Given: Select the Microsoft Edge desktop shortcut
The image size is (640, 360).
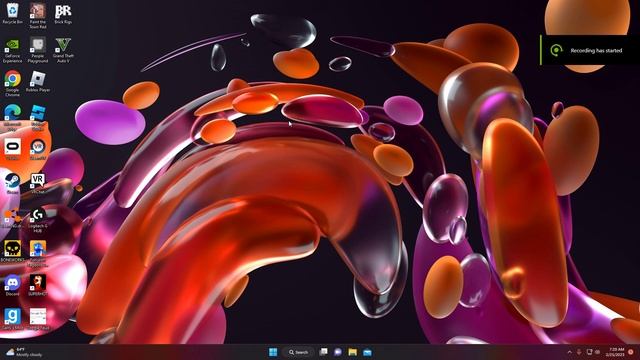Looking at the screenshot, I should [x=12, y=117].
